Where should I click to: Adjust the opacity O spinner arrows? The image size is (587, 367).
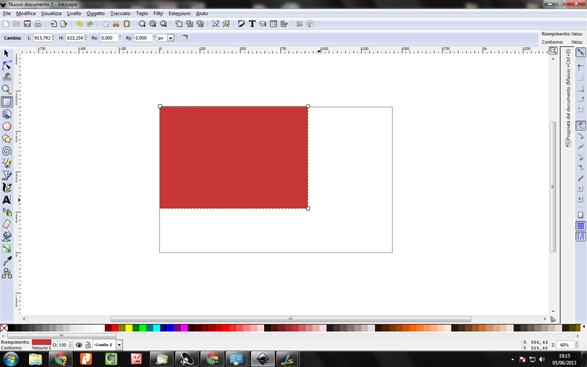point(70,345)
